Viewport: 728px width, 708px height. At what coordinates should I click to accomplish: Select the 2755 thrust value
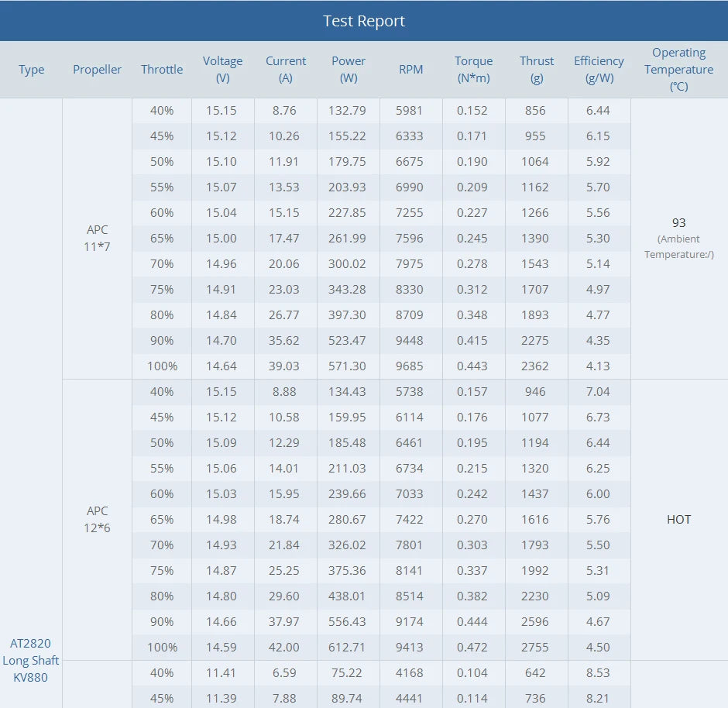click(x=536, y=648)
